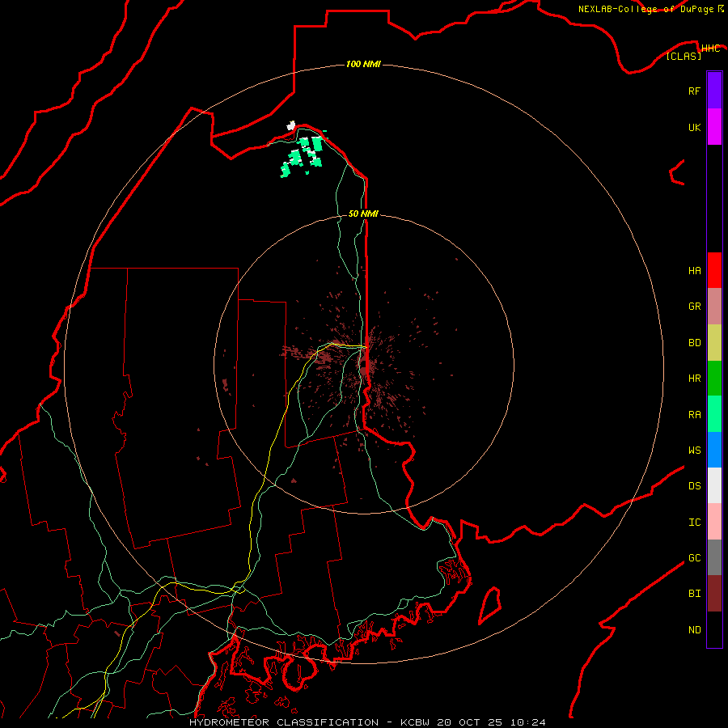Click the WS legend label

click(694, 451)
